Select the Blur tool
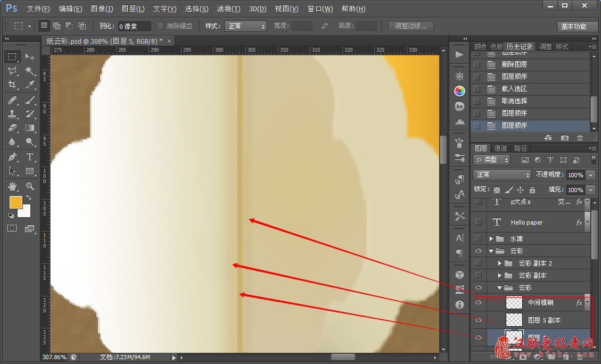The height and width of the screenshot is (364, 601). pos(12,142)
